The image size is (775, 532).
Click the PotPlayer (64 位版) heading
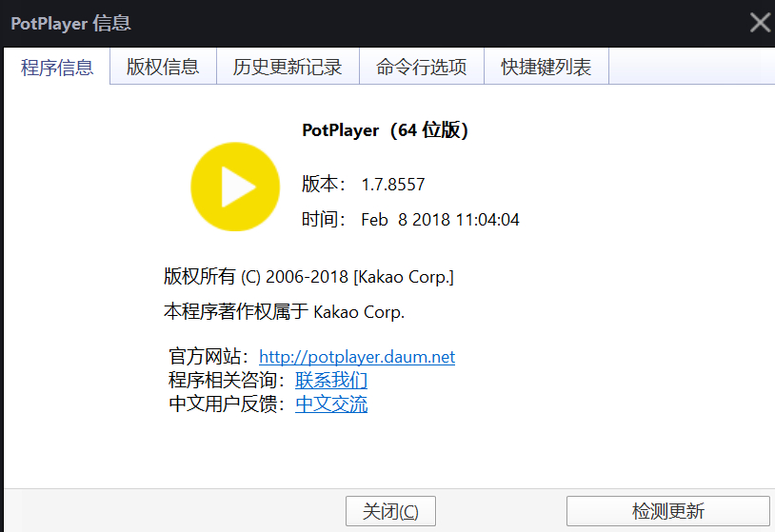point(385,130)
